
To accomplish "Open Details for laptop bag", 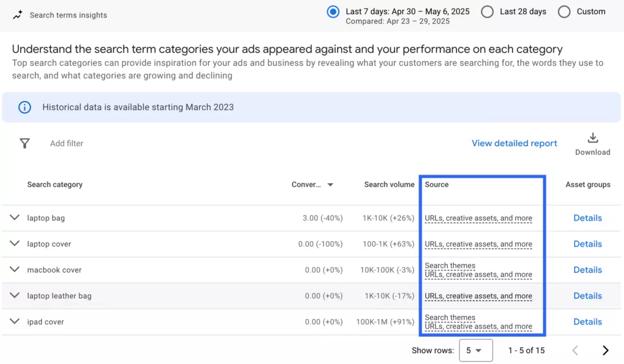I will 587,218.
